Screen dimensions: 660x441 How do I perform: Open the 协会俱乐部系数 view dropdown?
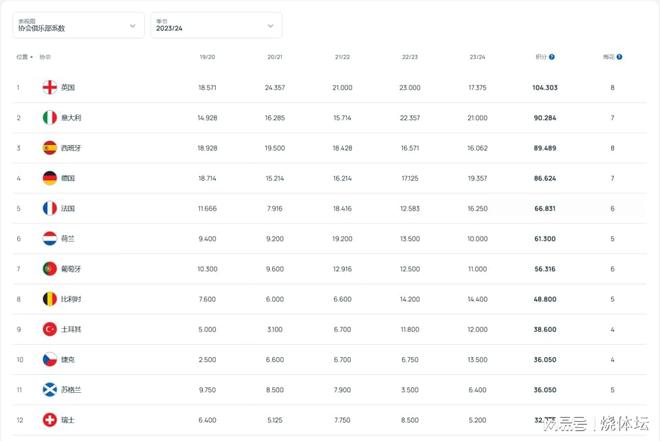click(x=78, y=25)
